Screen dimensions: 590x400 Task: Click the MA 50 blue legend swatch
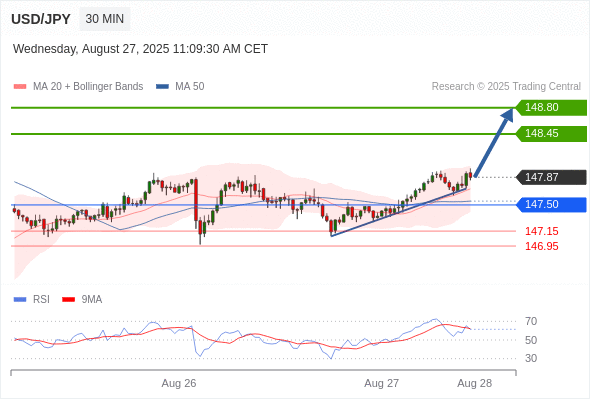[x=162, y=87]
